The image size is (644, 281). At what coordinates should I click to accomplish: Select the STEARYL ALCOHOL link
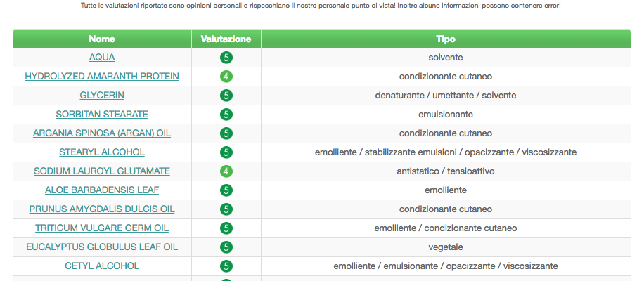[x=102, y=152]
